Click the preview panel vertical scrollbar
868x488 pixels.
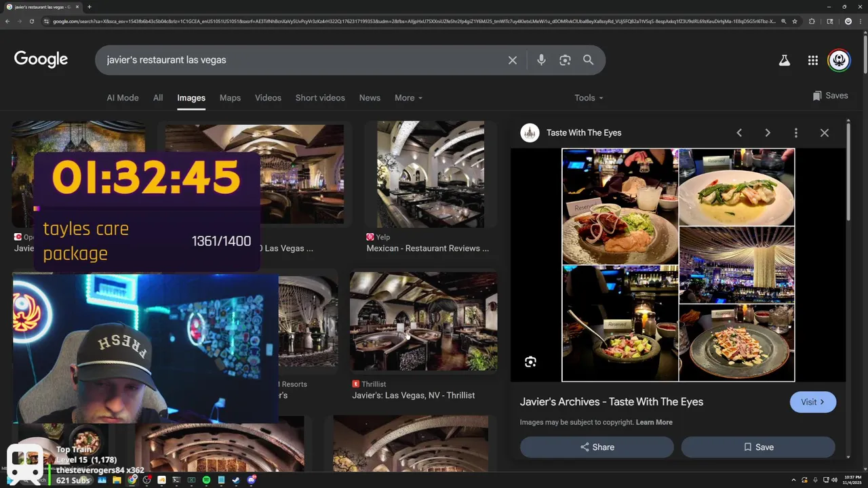848,171
